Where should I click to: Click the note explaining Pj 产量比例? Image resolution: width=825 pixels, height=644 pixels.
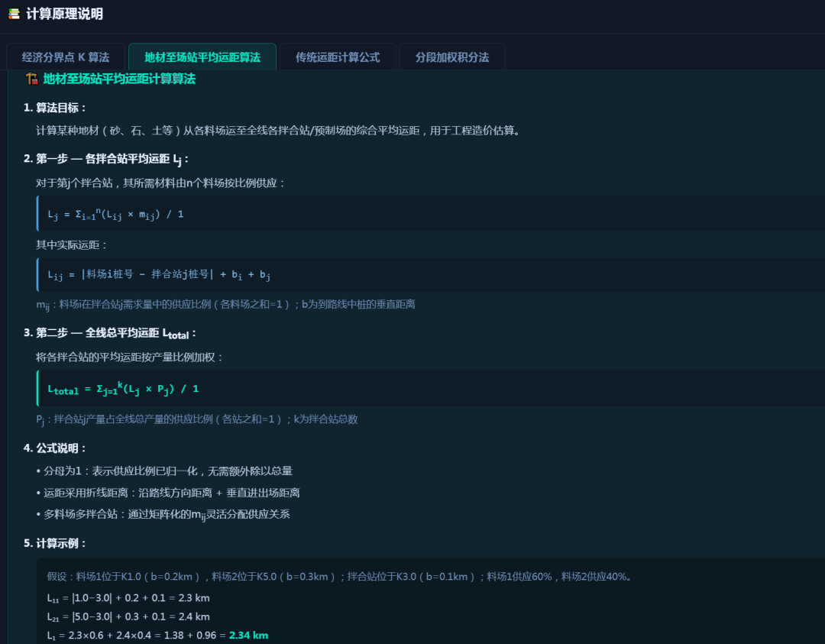[197, 419]
